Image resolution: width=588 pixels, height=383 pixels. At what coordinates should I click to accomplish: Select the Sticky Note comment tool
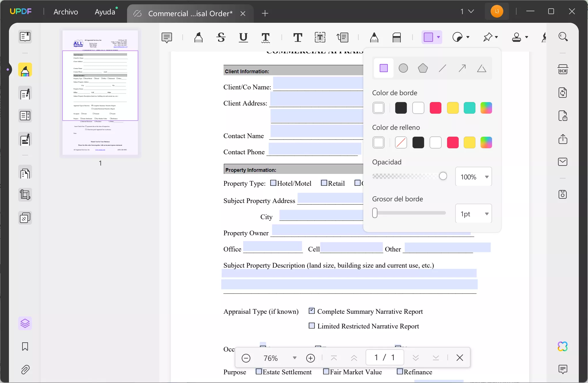point(167,37)
